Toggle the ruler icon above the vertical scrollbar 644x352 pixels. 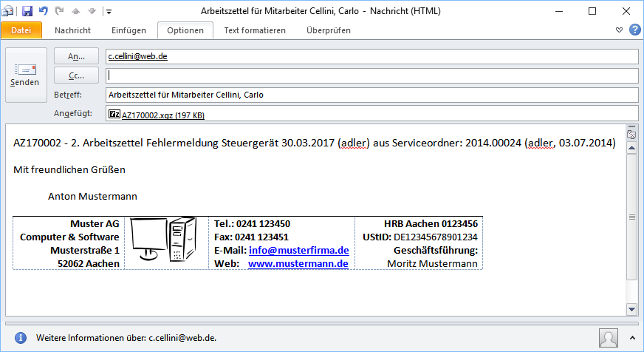(631, 135)
